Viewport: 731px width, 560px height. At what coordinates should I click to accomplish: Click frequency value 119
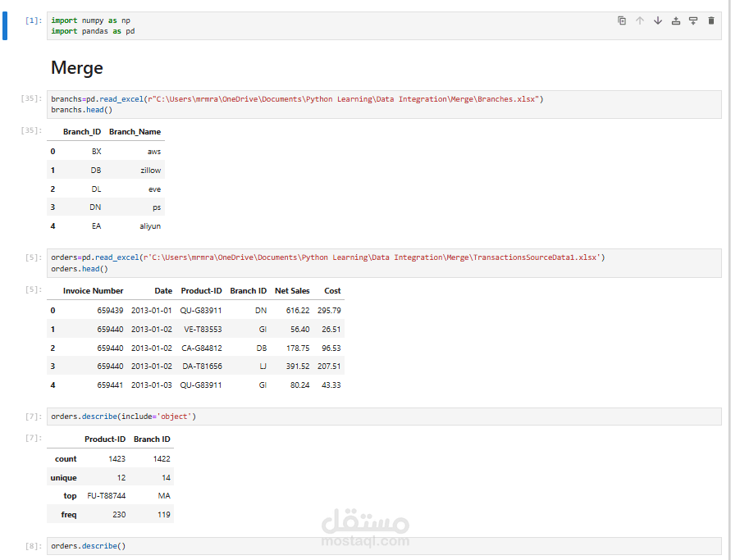[163, 514]
